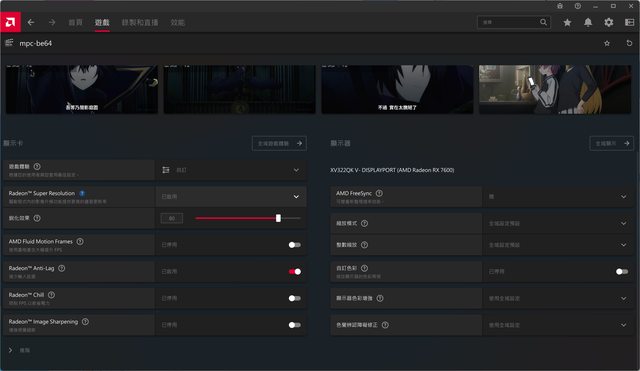
Task: Open help icon beside AMD Fluid Motion Frames
Action: pos(80,242)
